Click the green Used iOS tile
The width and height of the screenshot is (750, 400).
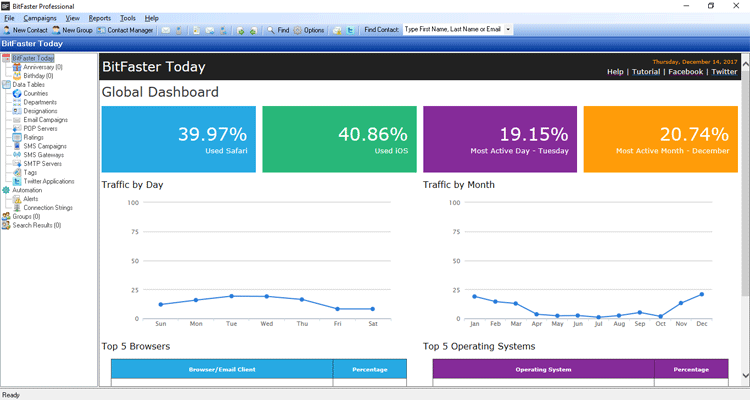tap(340, 139)
